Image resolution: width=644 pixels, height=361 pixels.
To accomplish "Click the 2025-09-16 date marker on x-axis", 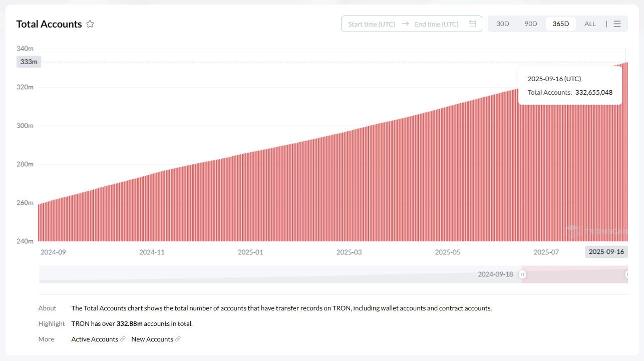I will (x=606, y=252).
